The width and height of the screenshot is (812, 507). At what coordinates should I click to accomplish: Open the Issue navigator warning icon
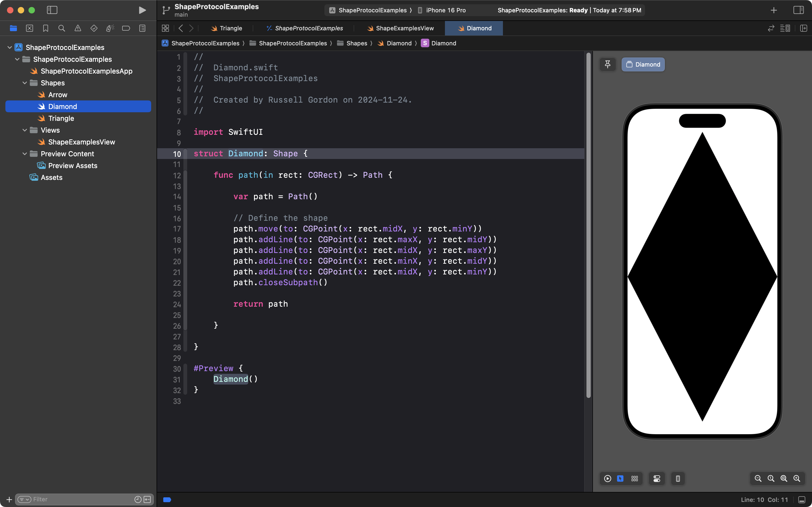[x=78, y=28]
